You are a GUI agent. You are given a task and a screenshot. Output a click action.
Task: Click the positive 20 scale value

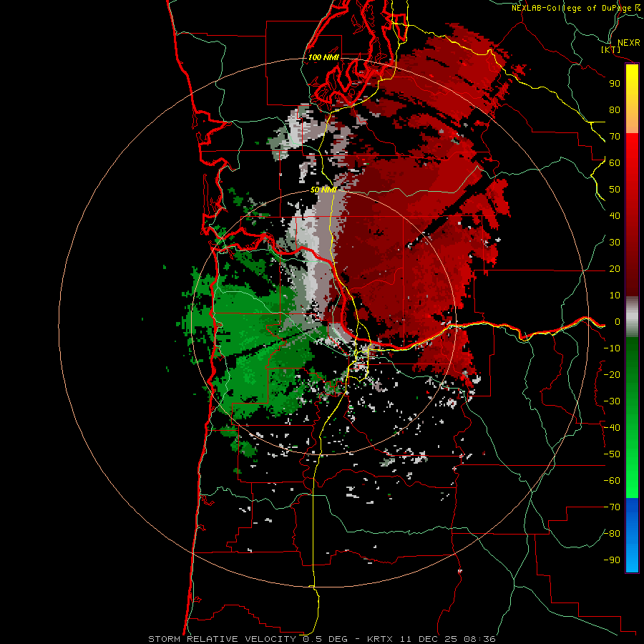(x=615, y=268)
